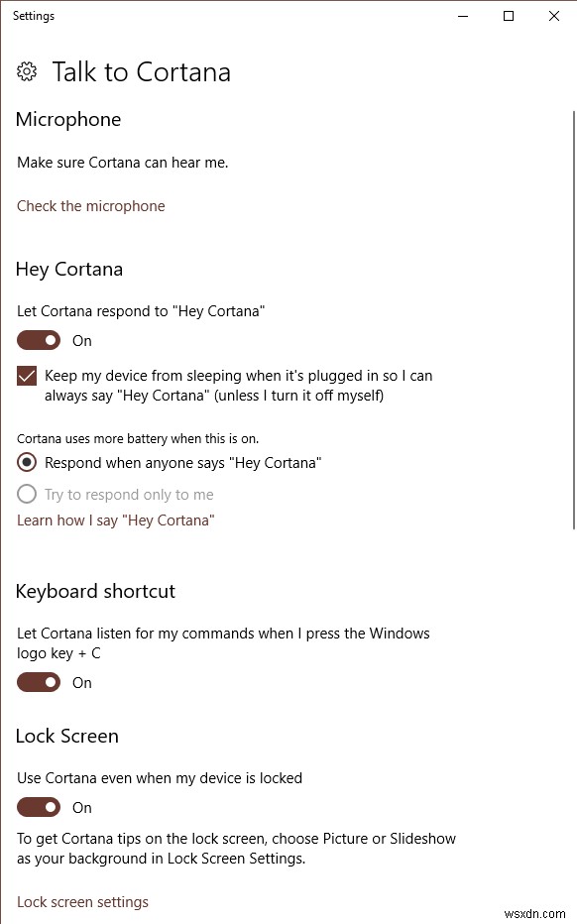Click the close window icon
Viewport: 577px width, 924px height.
tap(553, 16)
